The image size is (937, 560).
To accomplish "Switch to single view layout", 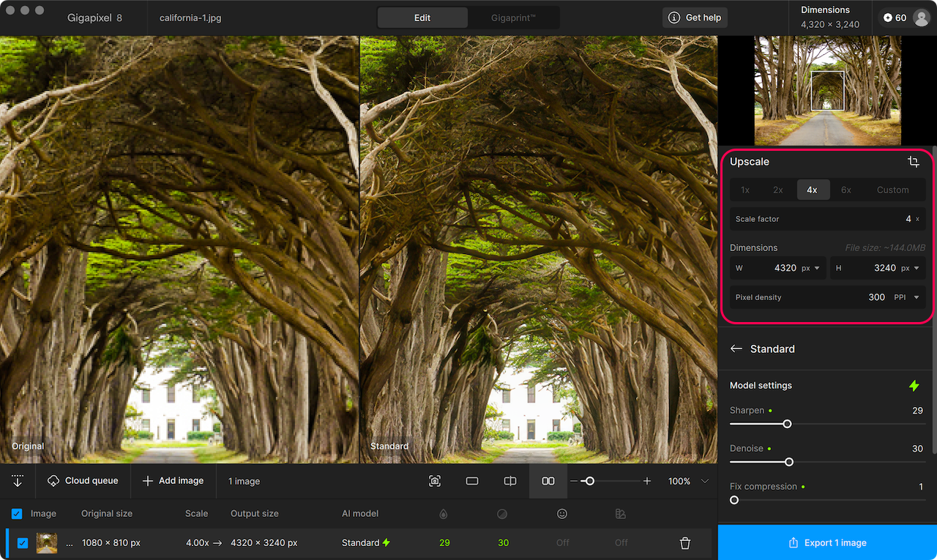I will coord(472,481).
